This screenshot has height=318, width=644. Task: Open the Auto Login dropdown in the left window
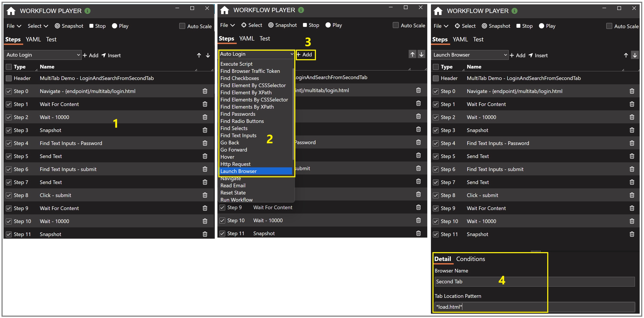click(43, 55)
